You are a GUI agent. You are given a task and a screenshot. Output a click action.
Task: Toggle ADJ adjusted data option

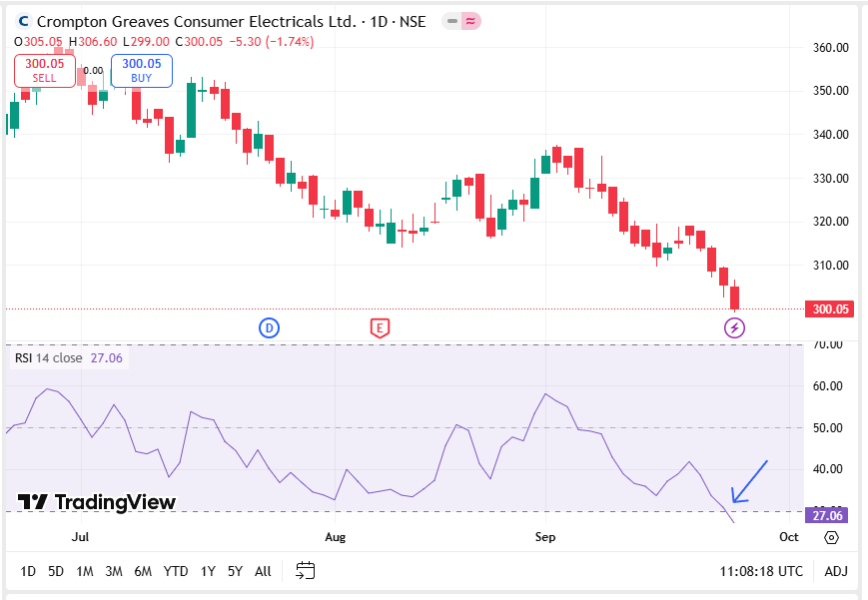point(835,571)
